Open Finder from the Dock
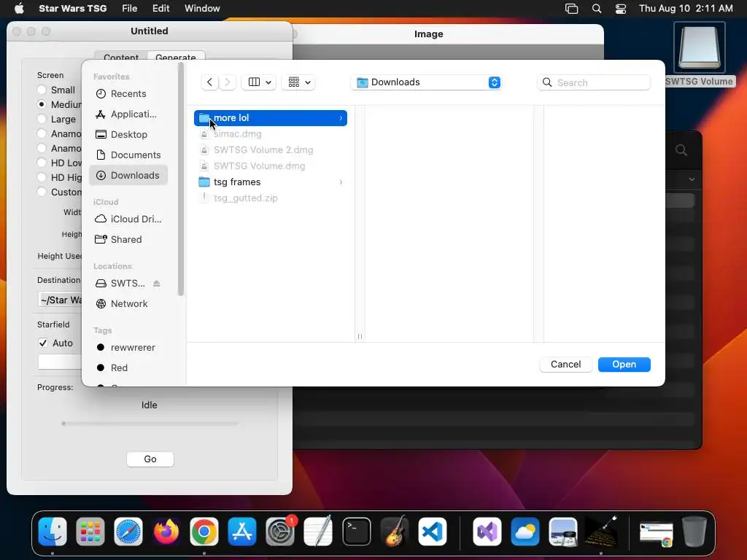The image size is (747, 560). [53, 532]
